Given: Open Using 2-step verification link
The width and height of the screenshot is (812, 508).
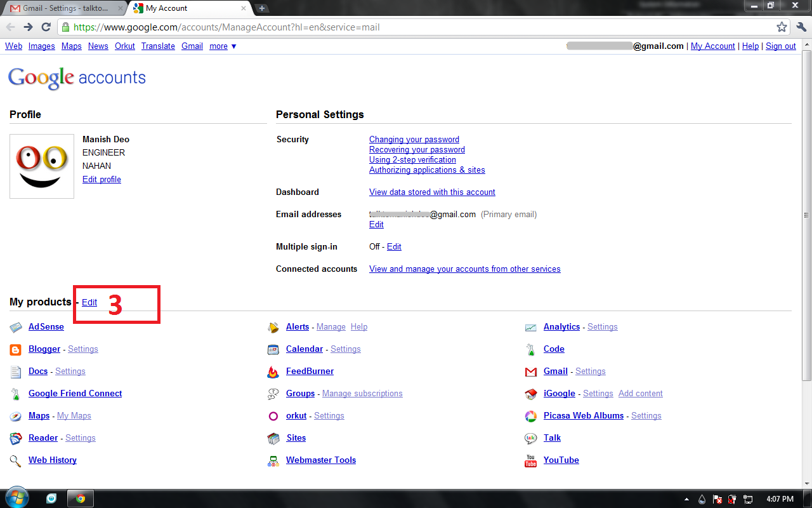Looking at the screenshot, I should pyautogui.click(x=412, y=160).
